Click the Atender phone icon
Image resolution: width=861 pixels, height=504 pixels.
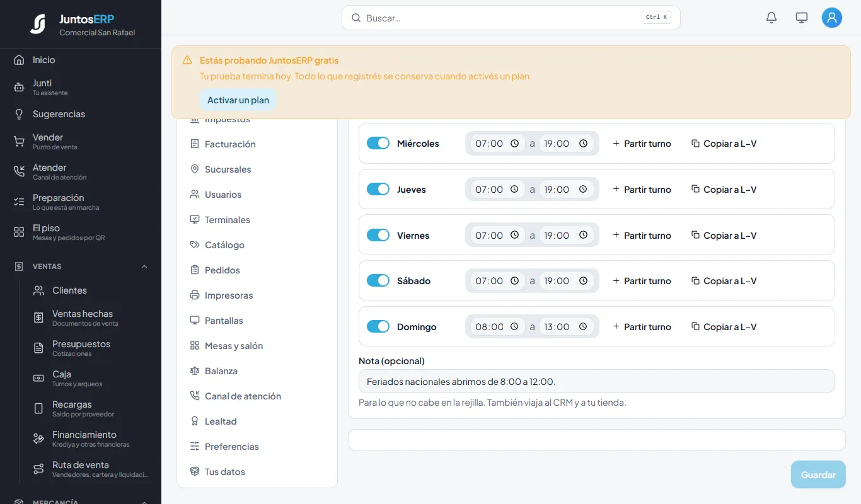19,172
